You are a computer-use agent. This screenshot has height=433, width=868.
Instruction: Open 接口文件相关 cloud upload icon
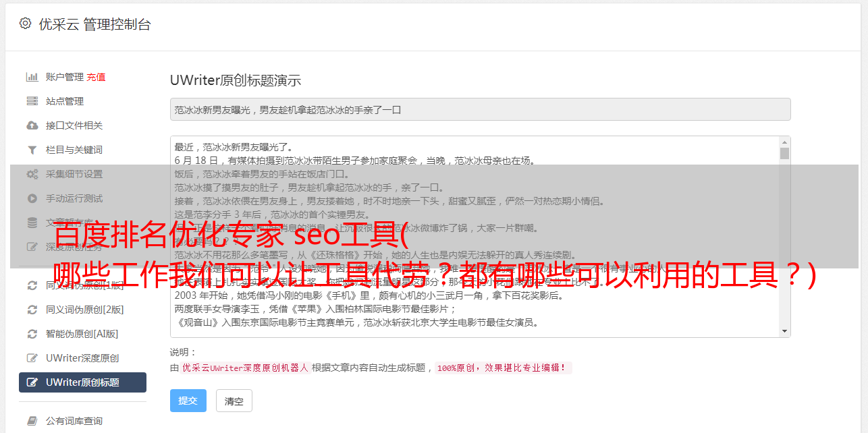pos(32,125)
